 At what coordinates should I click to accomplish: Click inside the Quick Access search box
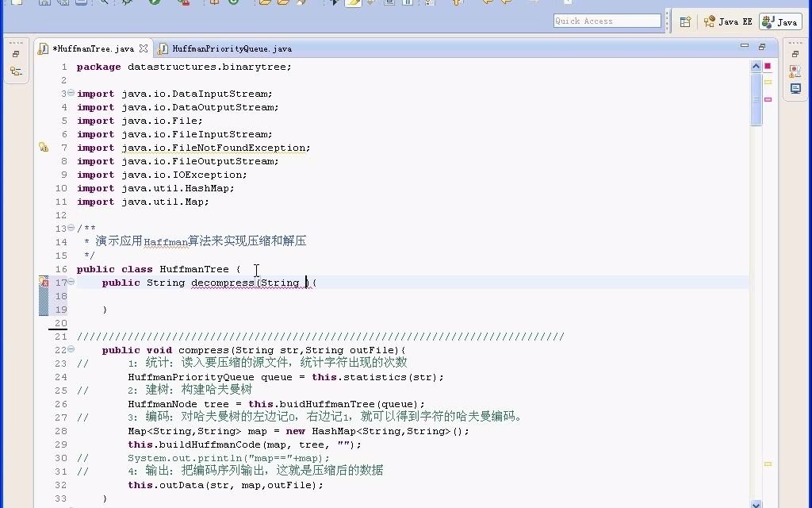607,21
